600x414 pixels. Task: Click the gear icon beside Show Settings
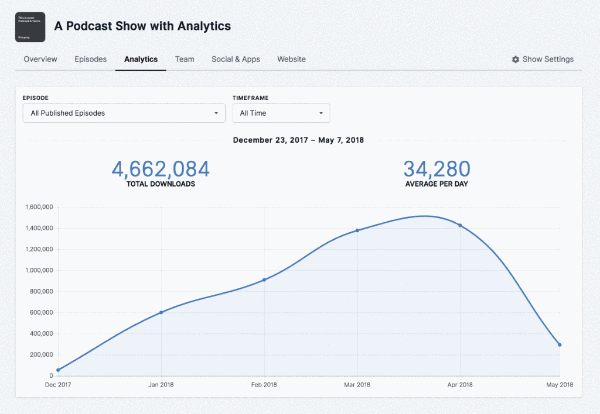(x=516, y=59)
